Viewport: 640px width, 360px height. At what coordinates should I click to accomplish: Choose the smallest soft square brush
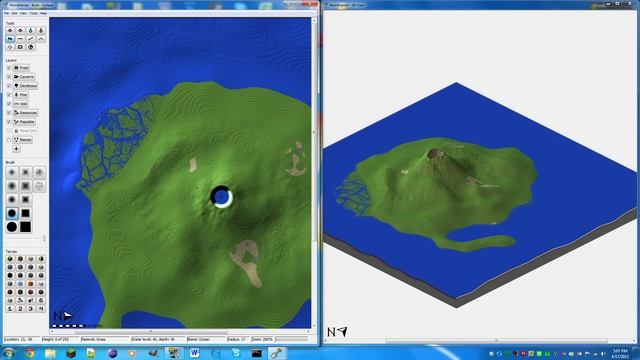click(25, 172)
